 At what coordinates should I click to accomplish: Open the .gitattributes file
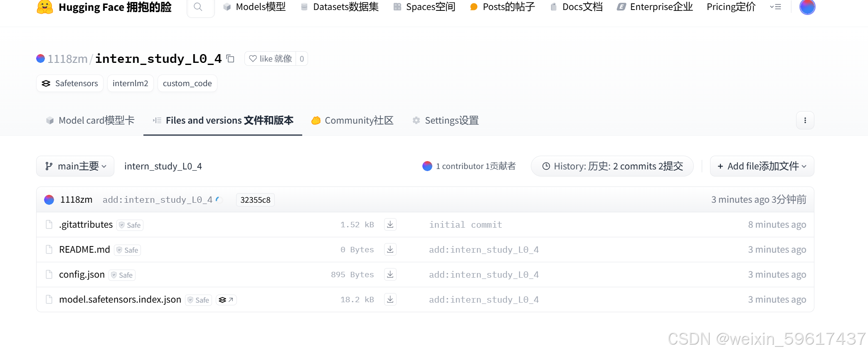tap(86, 224)
